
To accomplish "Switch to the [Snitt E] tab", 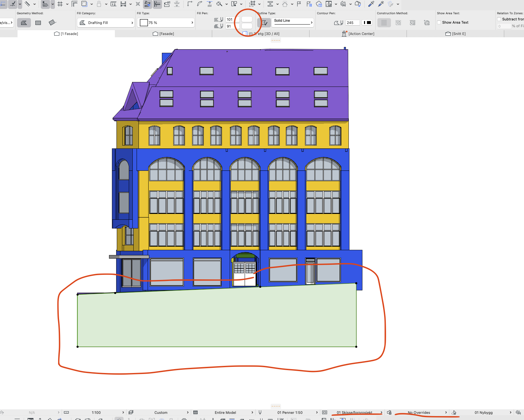I will (455, 34).
